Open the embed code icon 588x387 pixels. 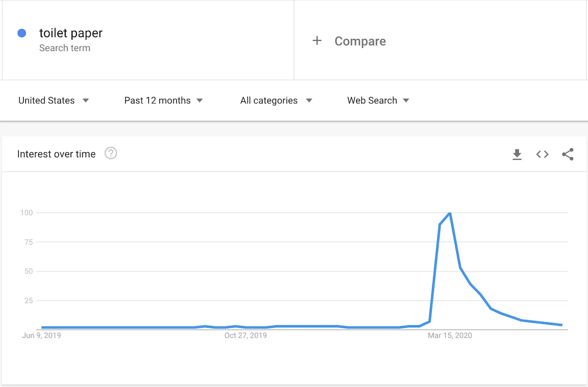pos(542,154)
